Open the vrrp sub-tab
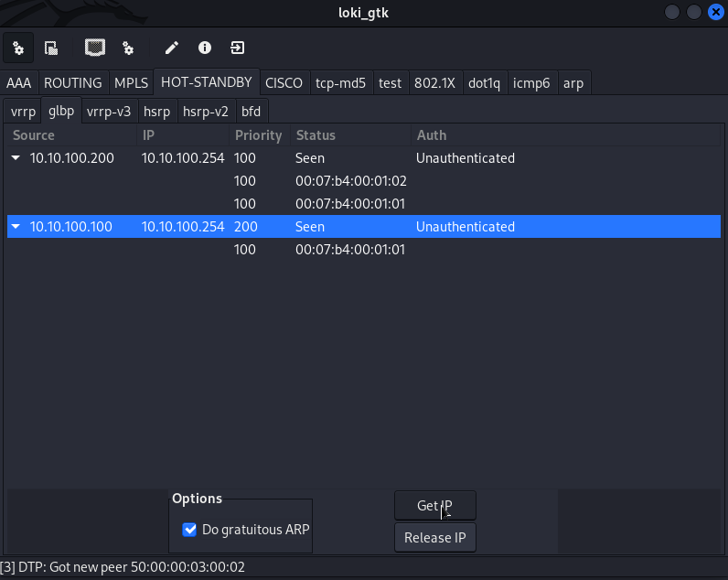This screenshot has height=580, width=728. [23, 112]
